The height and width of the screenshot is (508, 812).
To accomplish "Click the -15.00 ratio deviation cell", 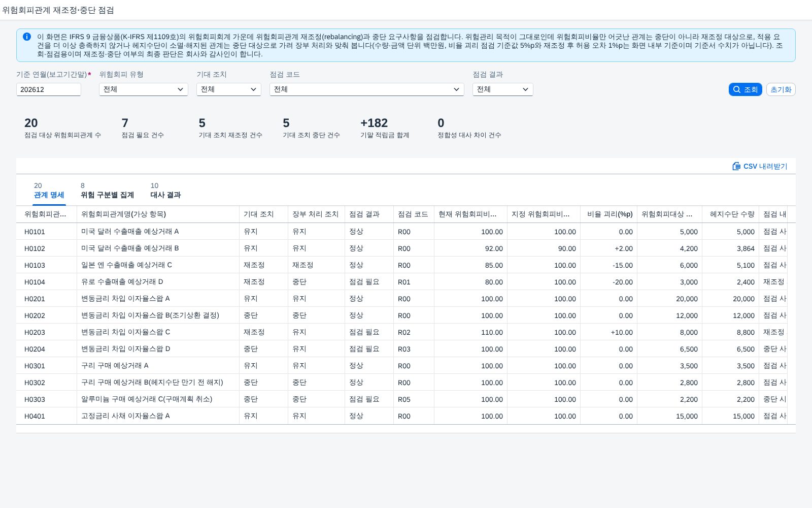I will tap(623, 265).
